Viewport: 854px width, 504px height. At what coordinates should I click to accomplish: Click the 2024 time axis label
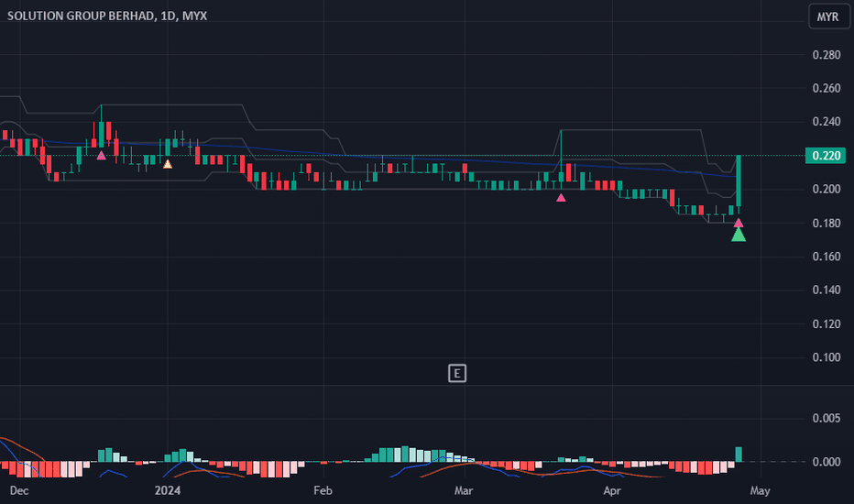click(167, 490)
